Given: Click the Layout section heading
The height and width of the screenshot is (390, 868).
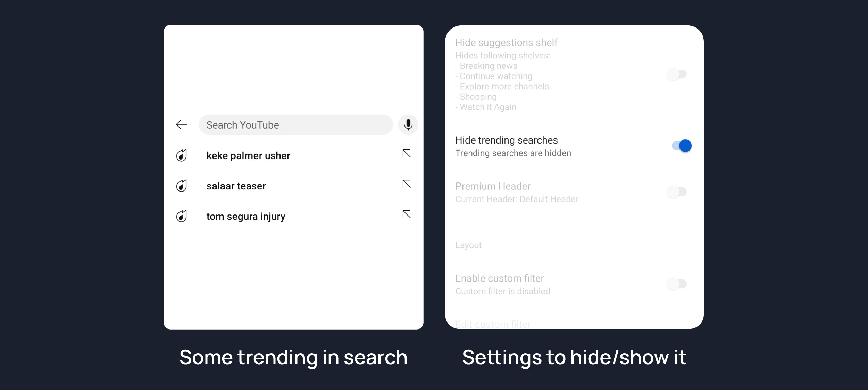Looking at the screenshot, I should tap(468, 245).
